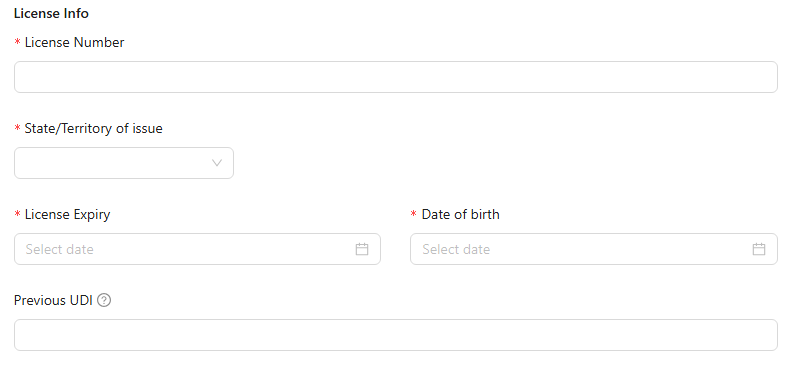801x387 pixels.
Task: Expand the State/Territory of issue dropdown
Action: [124, 163]
